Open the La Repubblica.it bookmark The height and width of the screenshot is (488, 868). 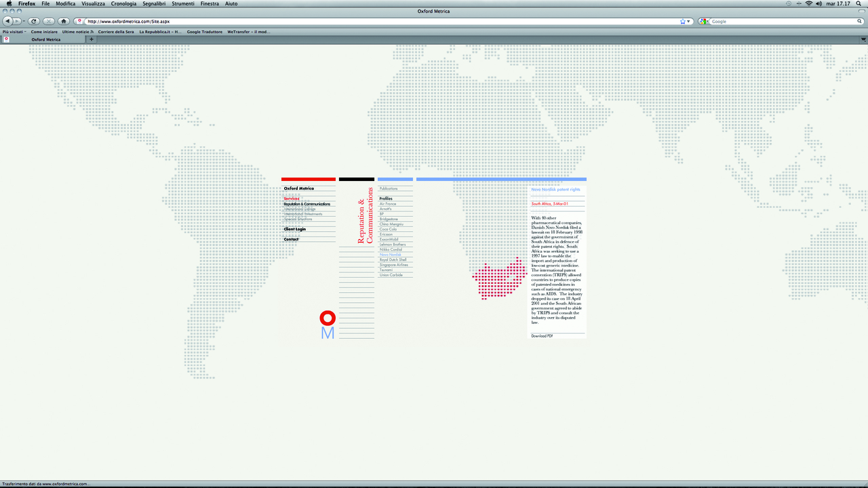click(160, 31)
